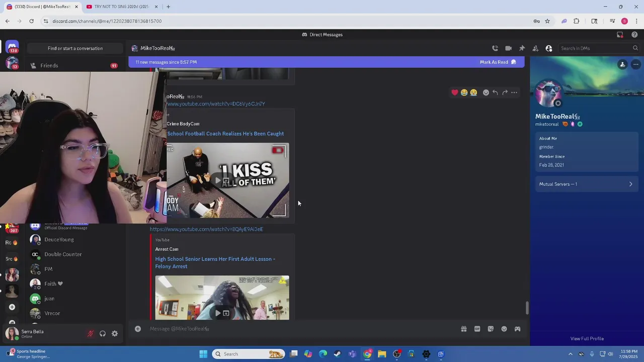Open DM with DeuceYoung
Viewport: 644px width, 362px height.
[74, 240]
